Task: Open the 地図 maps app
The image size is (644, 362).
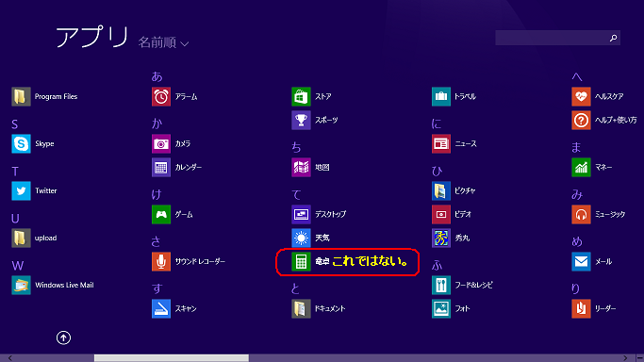Action: pyautogui.click(x=301, y=168)
